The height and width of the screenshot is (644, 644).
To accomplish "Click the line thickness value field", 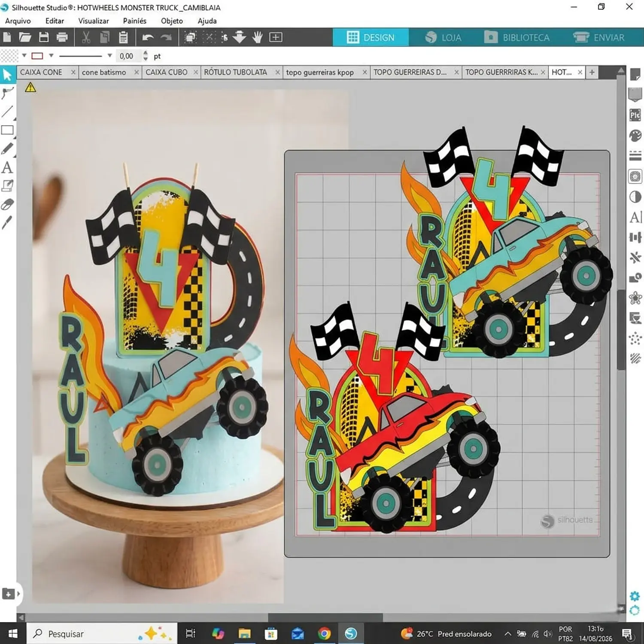I will (x=128, y=56).
